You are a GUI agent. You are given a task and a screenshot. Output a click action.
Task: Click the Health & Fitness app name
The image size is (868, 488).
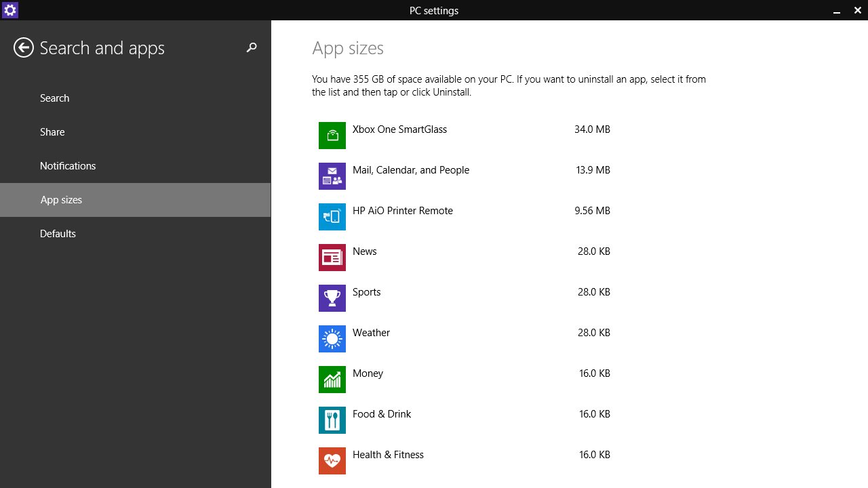click(x=388, y=455)
